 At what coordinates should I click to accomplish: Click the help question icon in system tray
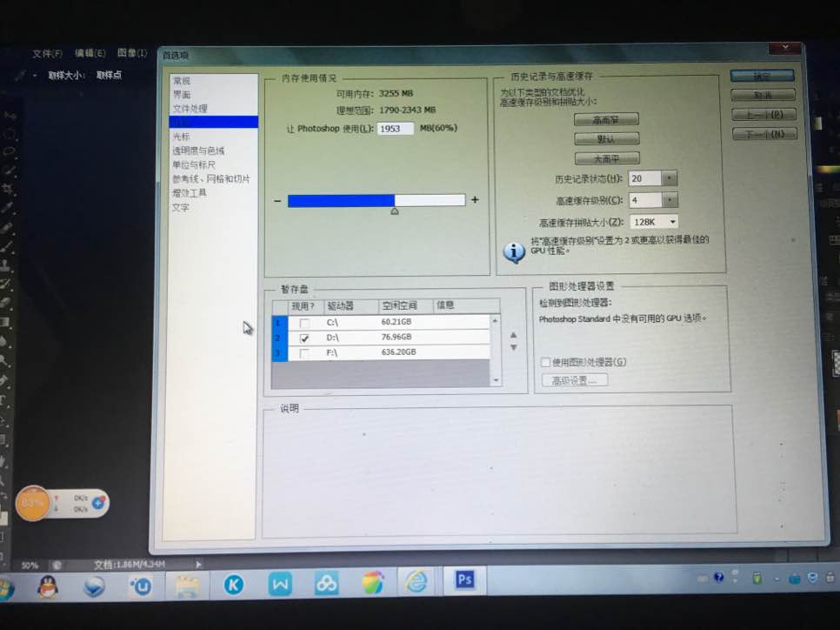(x=719, y=578)
